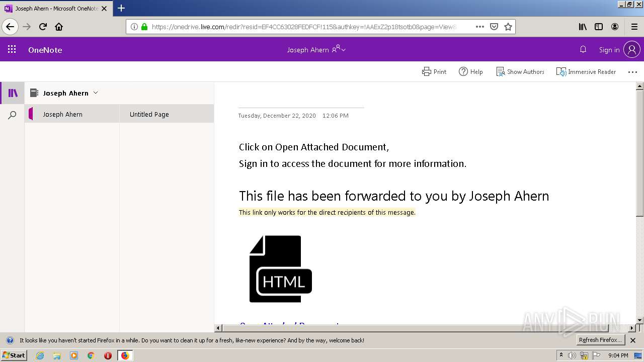
Task: Open the Office app launcher grid
Action: 12,49
